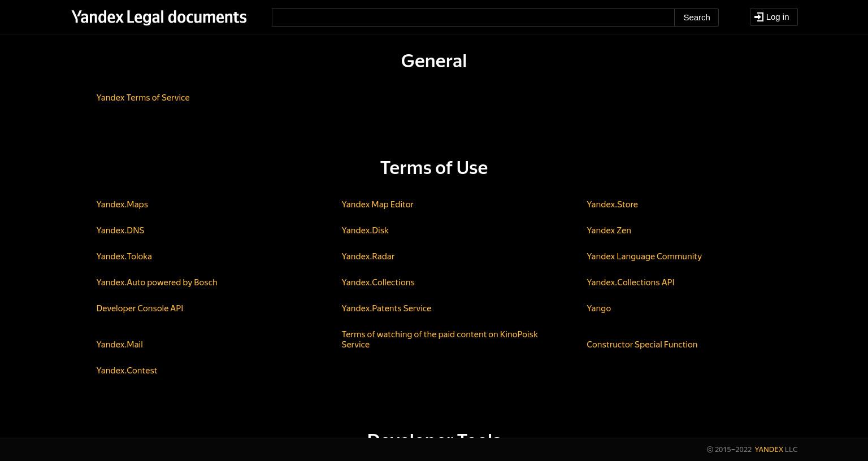Open the Yandex.Maps terms link
Image resolution: width=868 pixels, height=461 pixels.
(122, 205)
